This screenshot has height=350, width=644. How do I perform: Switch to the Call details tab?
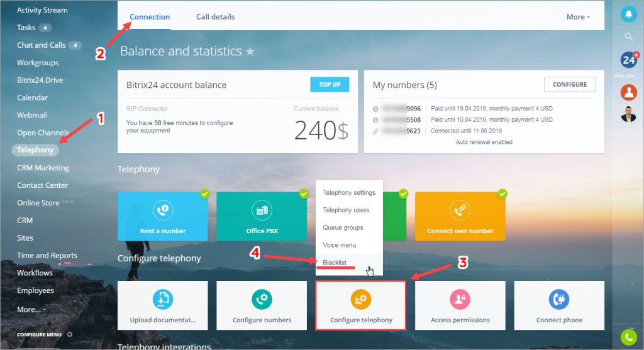tap(215, 17)
